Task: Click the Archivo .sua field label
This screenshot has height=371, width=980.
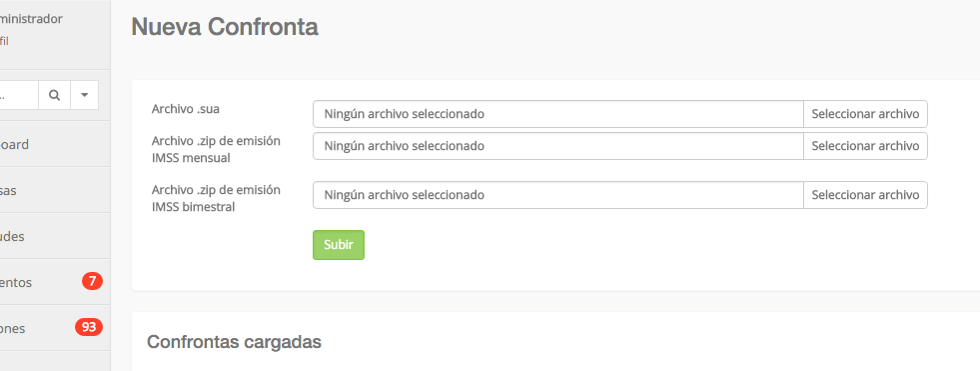Action: pos(186,109)
